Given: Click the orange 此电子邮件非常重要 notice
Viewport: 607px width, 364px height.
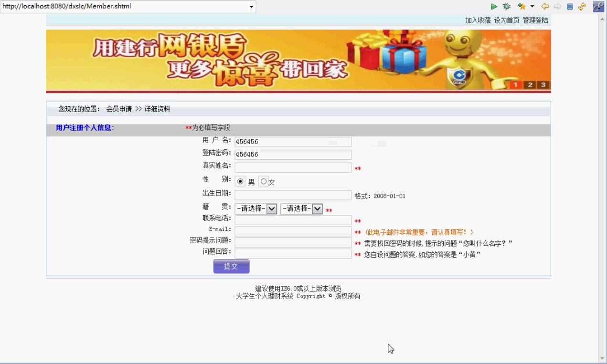Looking at the screenshot, I should click(x=419, y=232).
